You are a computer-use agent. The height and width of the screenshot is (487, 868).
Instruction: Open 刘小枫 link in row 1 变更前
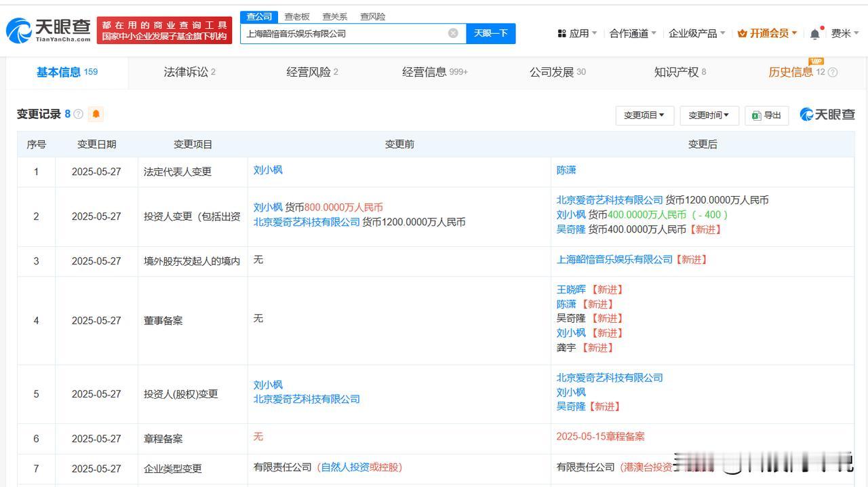[x=268, y=170]
